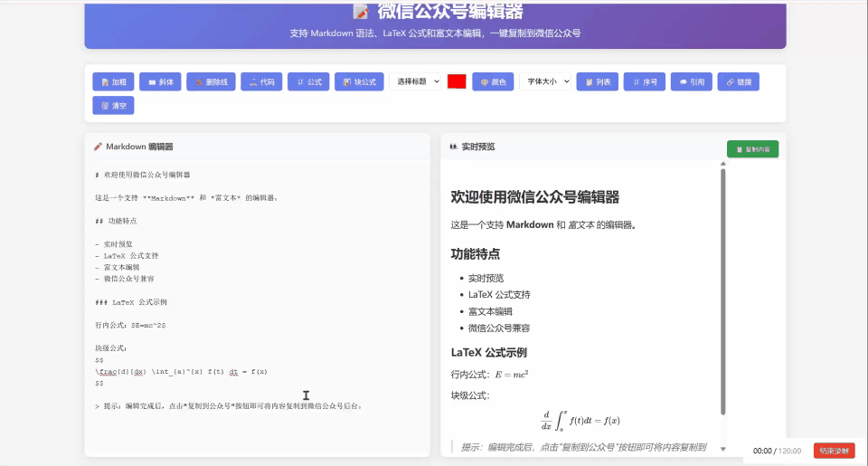Insert an inline formula with 公式

[x=308, y=82]
